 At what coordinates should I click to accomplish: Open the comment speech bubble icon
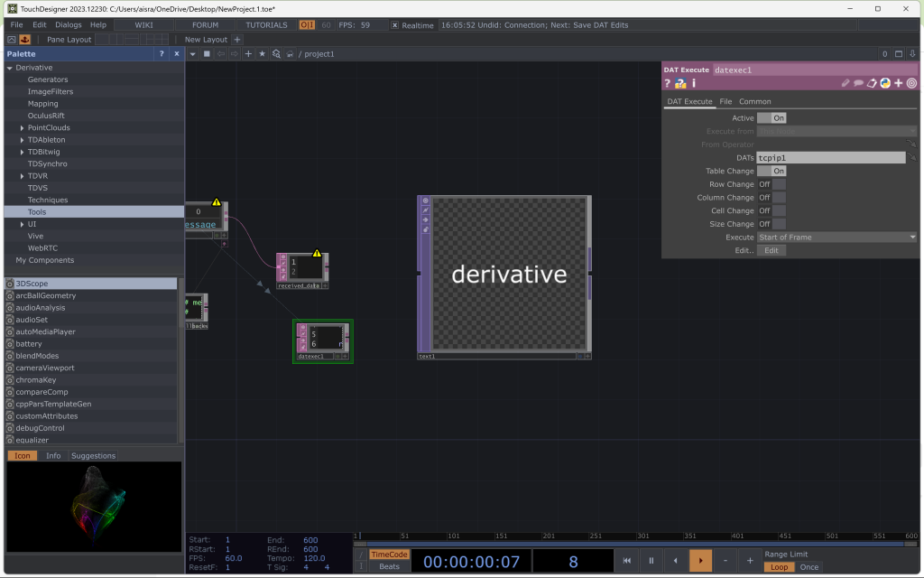coord(859,83)
